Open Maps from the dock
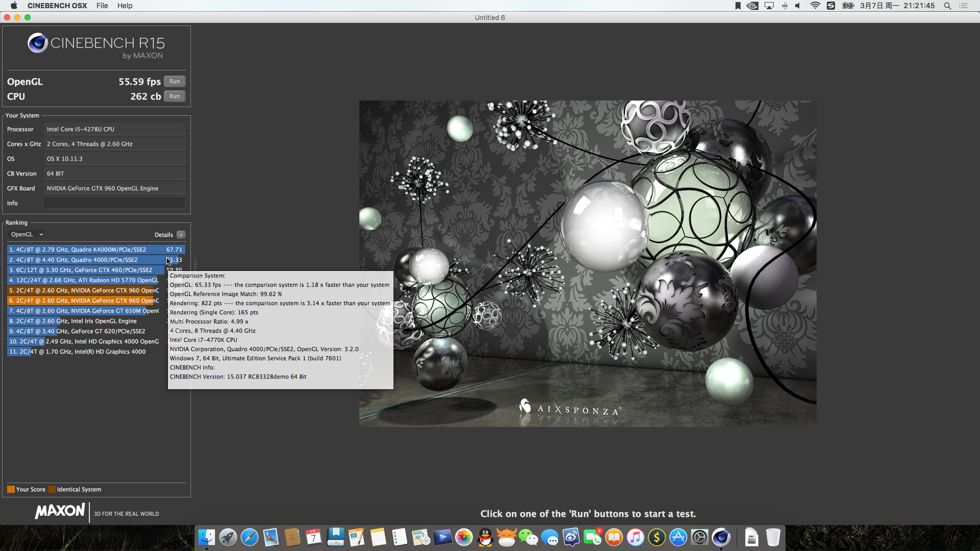The width and height of the screenshot is (980, 551). pos(421,537)
